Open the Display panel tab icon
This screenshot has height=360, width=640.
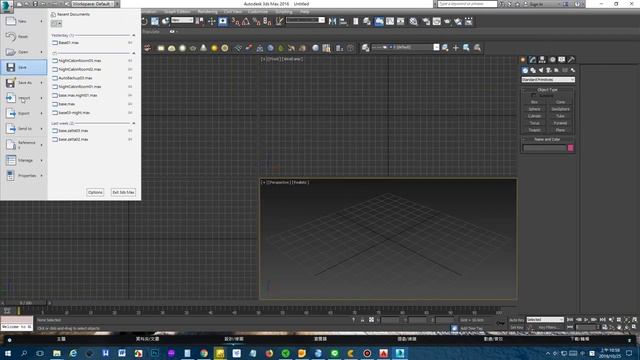[562, 60]
